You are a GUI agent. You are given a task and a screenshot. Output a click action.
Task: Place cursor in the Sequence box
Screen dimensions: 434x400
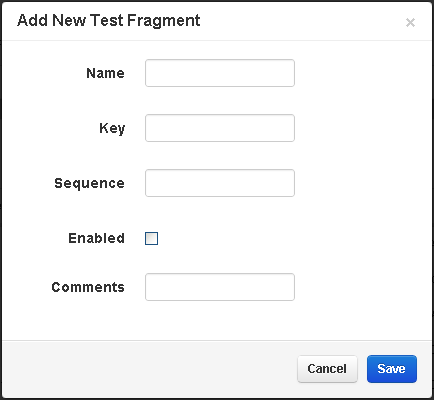tap(220, 183)
